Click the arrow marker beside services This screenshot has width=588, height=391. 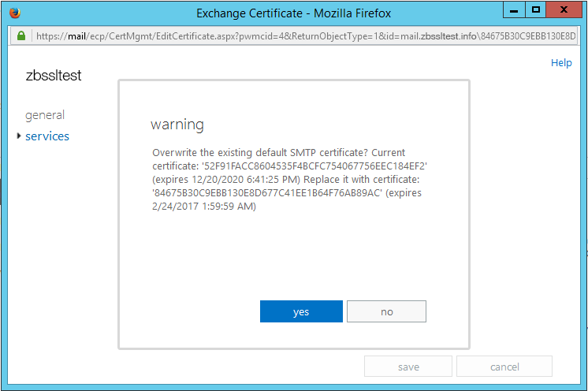[19, 136]
